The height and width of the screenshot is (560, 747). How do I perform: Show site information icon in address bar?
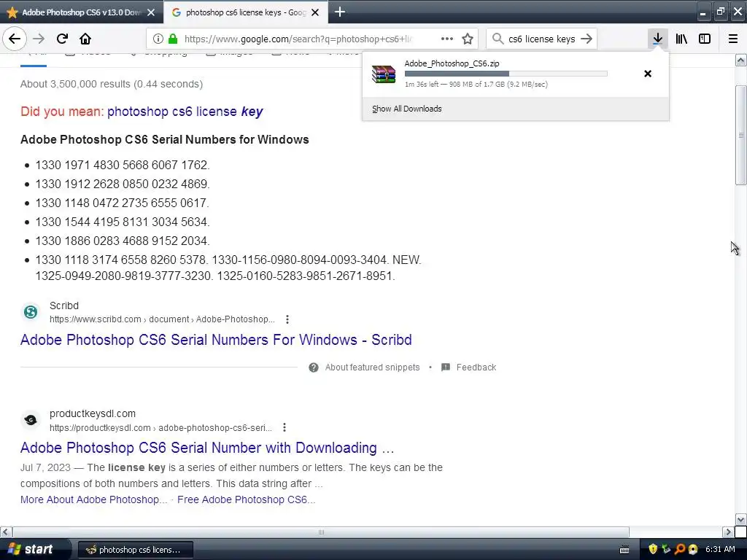[x=158, y=39]
